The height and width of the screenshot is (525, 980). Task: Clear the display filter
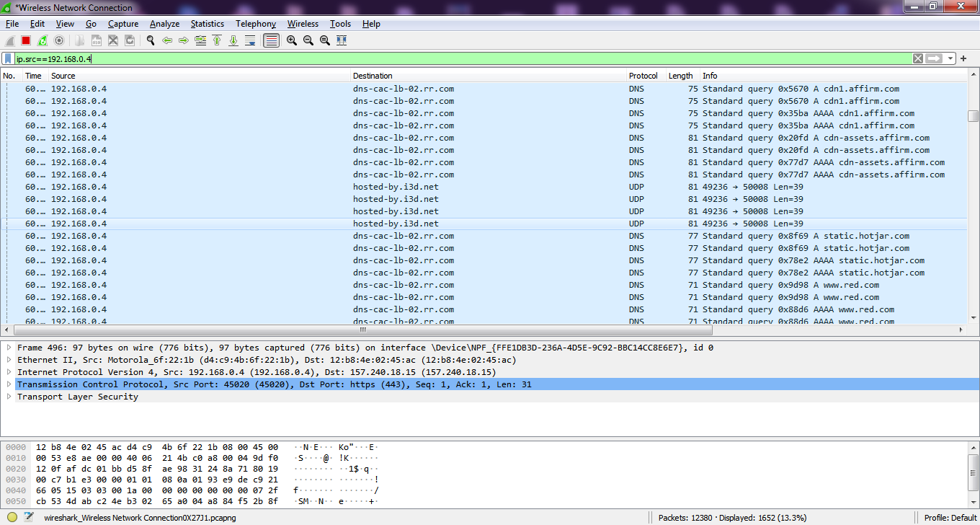pos(917,58)
